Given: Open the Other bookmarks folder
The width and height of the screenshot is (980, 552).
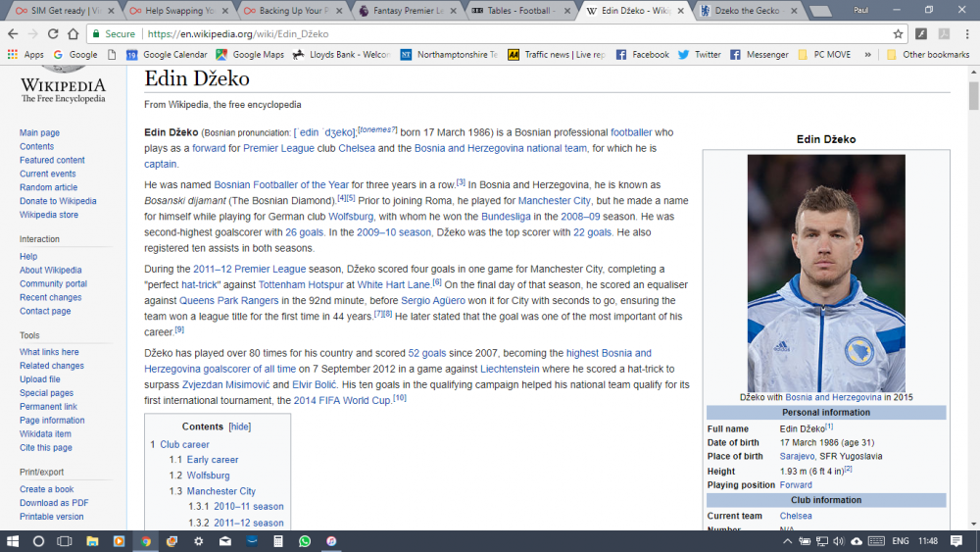Looking at the screenshot, I should pyautogui.click(x=928, y=54).
